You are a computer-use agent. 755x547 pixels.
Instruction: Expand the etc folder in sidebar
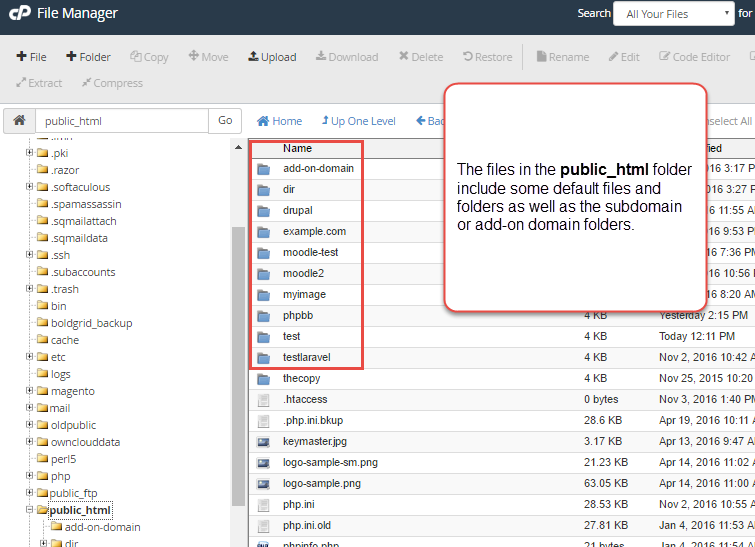pos(30,358)
